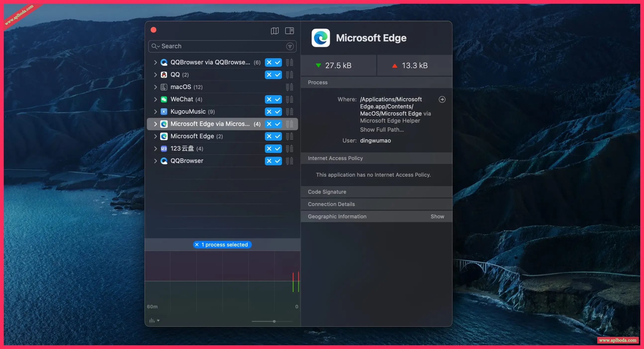The width and height of the screenshot is (644, 349).
Task: Click the 27.5 kB download value
Action: coord(338,66)
